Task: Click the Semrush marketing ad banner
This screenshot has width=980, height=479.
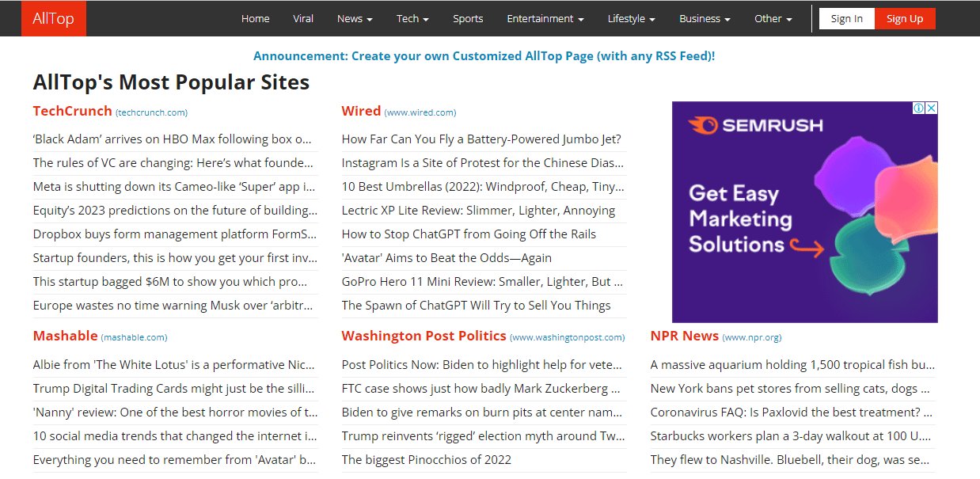Action: (805, 211)
